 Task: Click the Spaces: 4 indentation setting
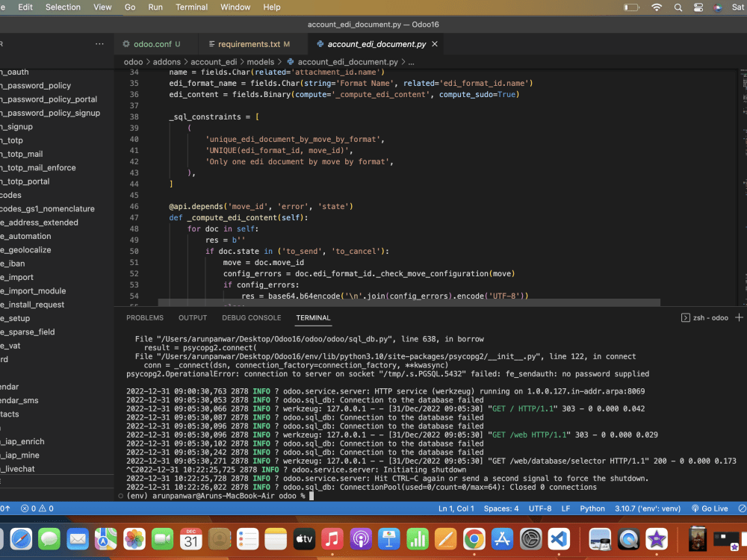pos(500,508)
